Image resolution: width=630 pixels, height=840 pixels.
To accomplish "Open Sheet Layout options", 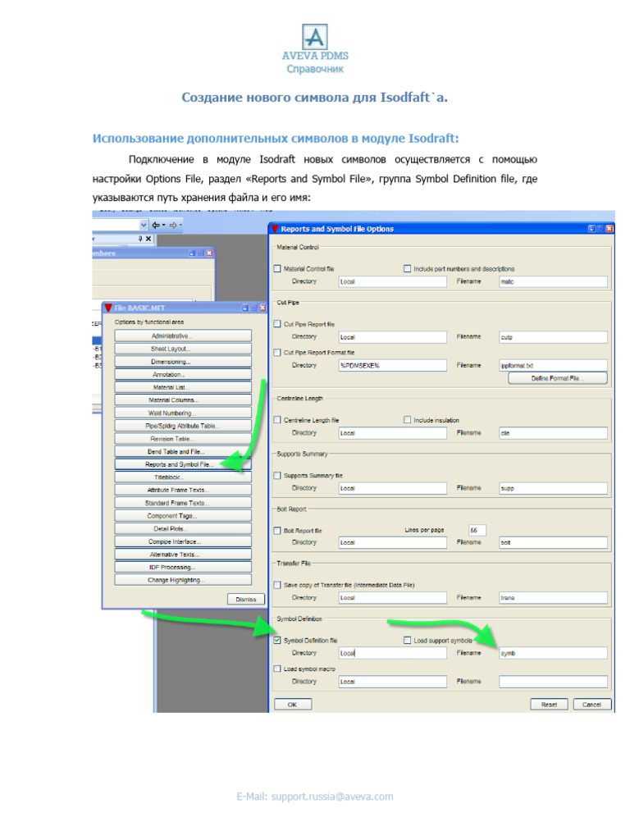I will tap(183, 349).
